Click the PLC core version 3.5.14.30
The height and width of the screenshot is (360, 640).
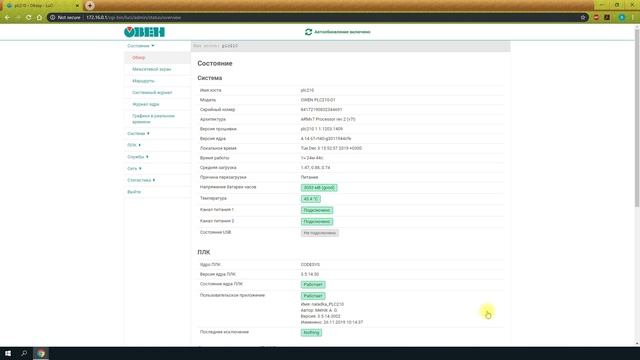310,275
